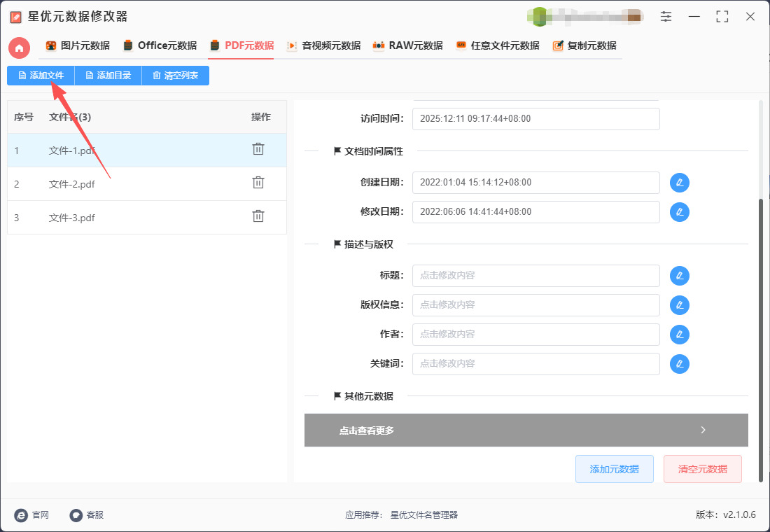
Task: Delete 文件-1.pdf using its trash icon
Action: point(258,149)
